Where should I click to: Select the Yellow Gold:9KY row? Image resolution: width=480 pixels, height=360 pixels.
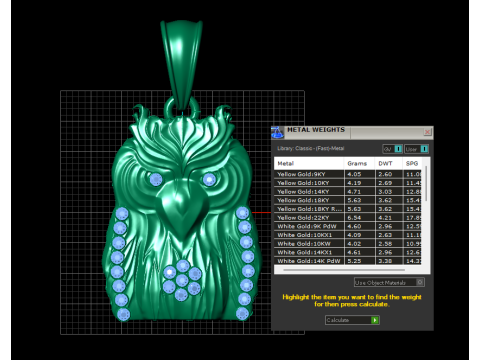tap(348, 174)
